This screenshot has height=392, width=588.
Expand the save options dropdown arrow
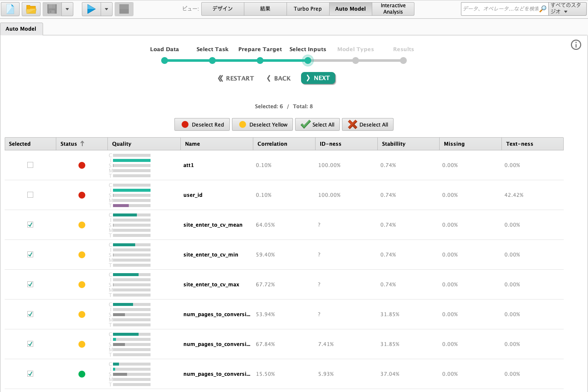coord(67,9)
